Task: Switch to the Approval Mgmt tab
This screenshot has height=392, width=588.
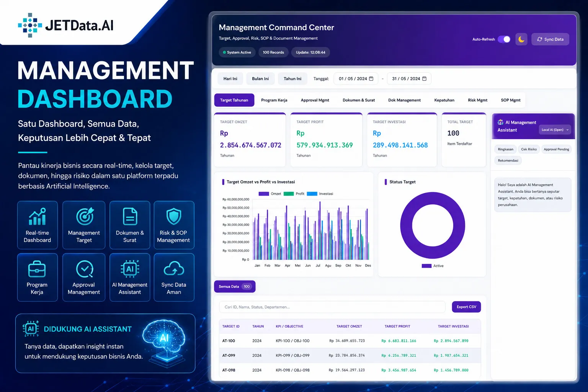Action: coord(315,100)
